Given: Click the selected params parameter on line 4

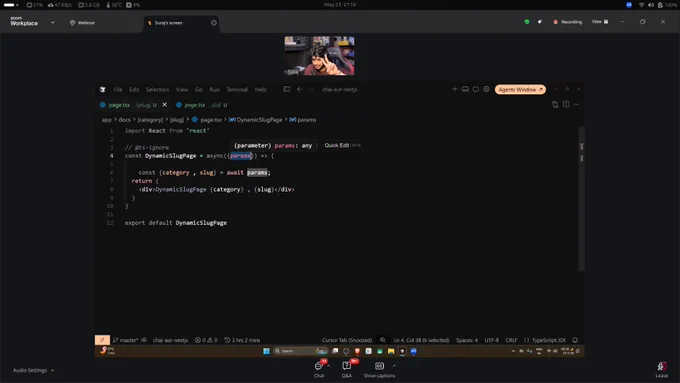Looking at the screenshot, I should click(x=241, y=156).
